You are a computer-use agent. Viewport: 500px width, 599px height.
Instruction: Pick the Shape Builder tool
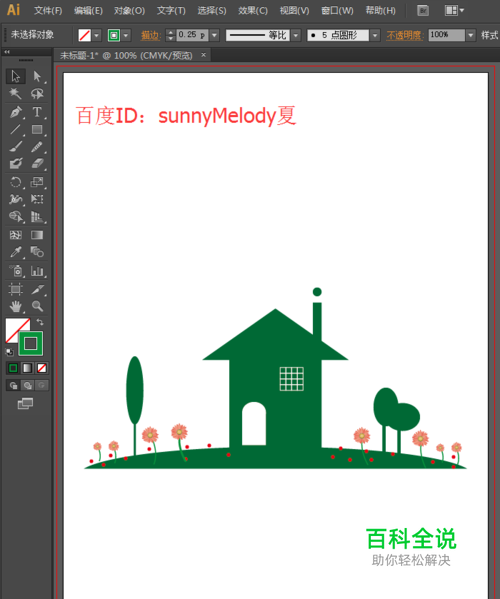pos(16,217)
